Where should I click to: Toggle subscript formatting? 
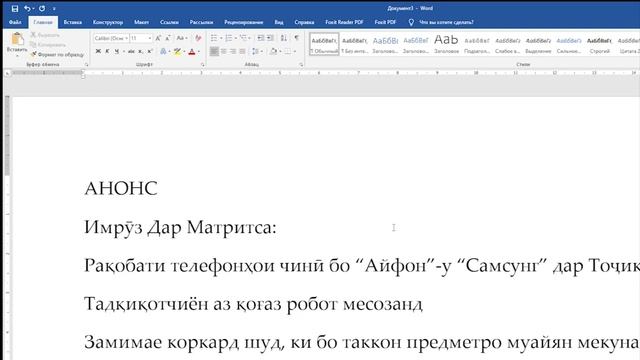pos(140,51)
